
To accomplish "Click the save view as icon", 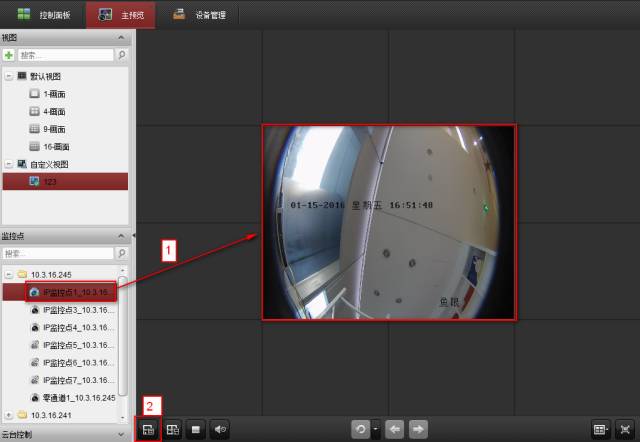I will click(x=172, y=429).
